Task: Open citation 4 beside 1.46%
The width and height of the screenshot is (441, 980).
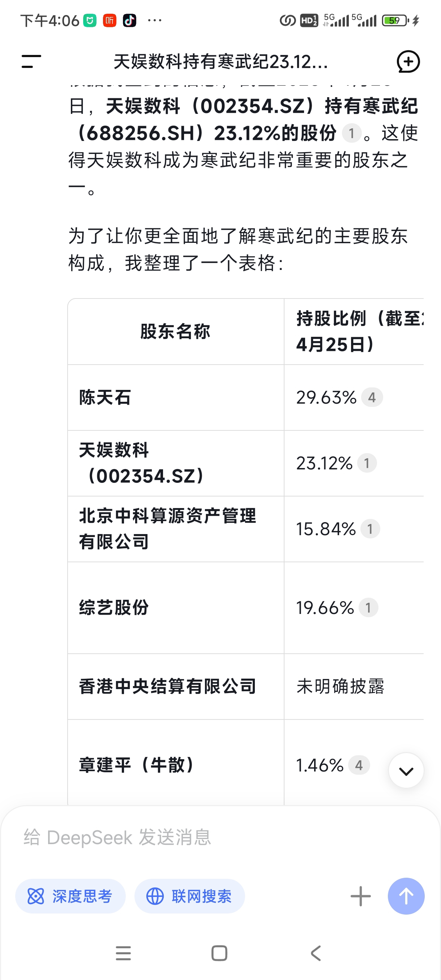Action: [x=359, y=765]
